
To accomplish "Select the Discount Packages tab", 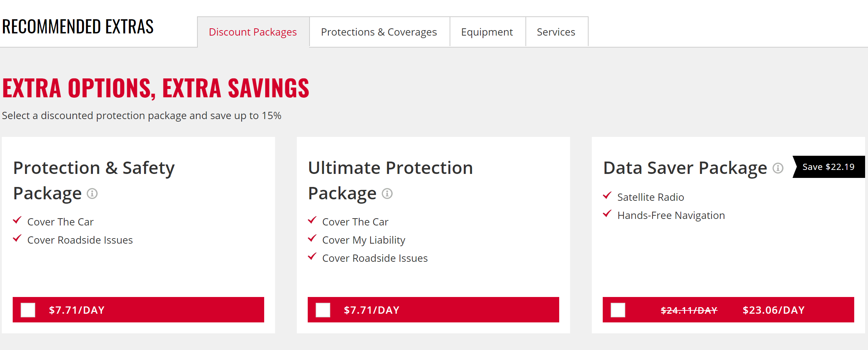I will (x=253, y=32).
